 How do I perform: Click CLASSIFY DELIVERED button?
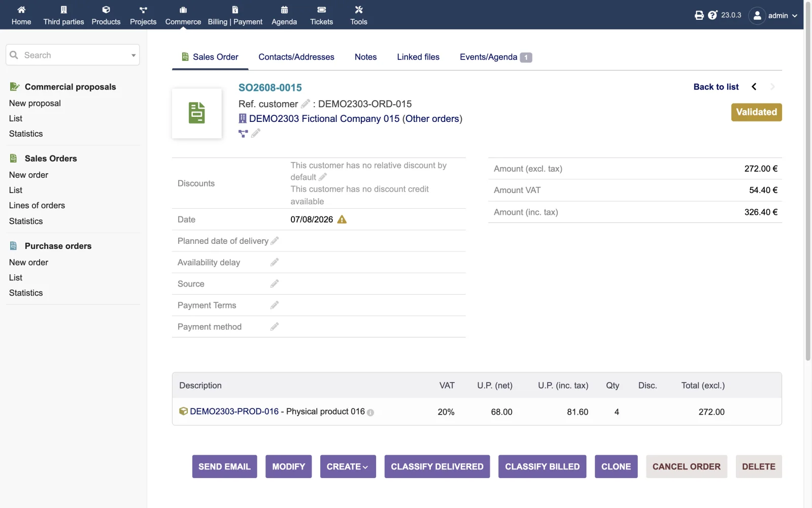(x=437, y=466)
